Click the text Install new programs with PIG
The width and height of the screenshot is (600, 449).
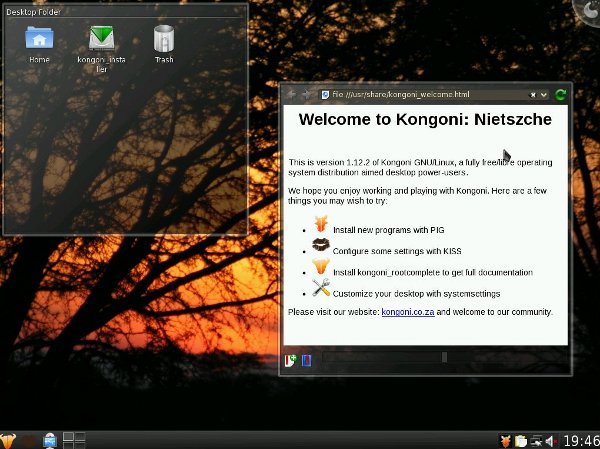pos(388,230)
